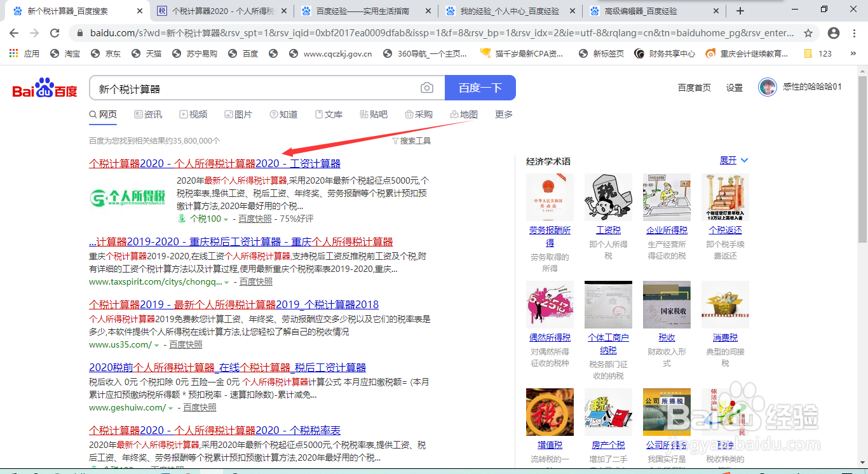The width and height of the screenshot is (868, 474).
Task: Open the 淘宝 bookmark
Action: click(65, 54)
